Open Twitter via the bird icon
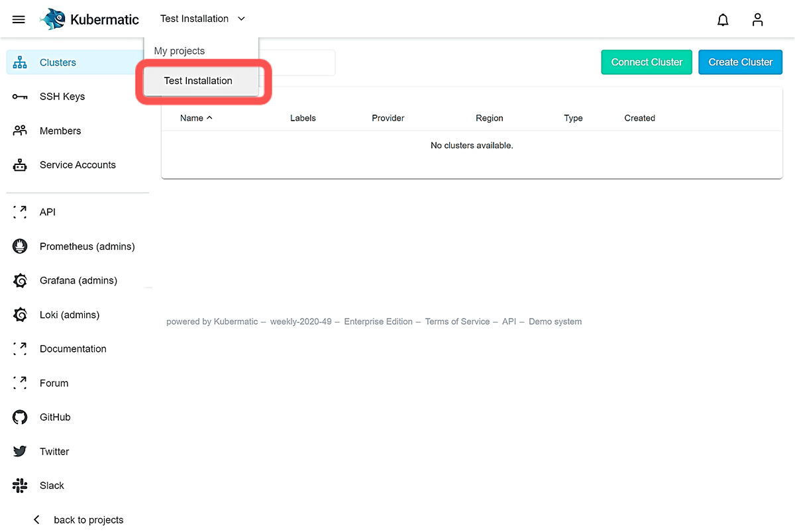The image size is (795, 532). (19, 451)
